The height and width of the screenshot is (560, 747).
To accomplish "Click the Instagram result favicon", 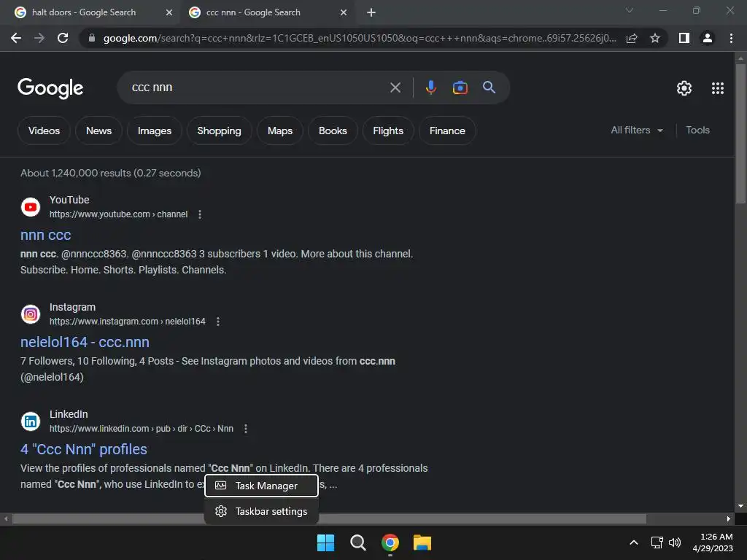I will pyautogui.click(x=31, y=314).
